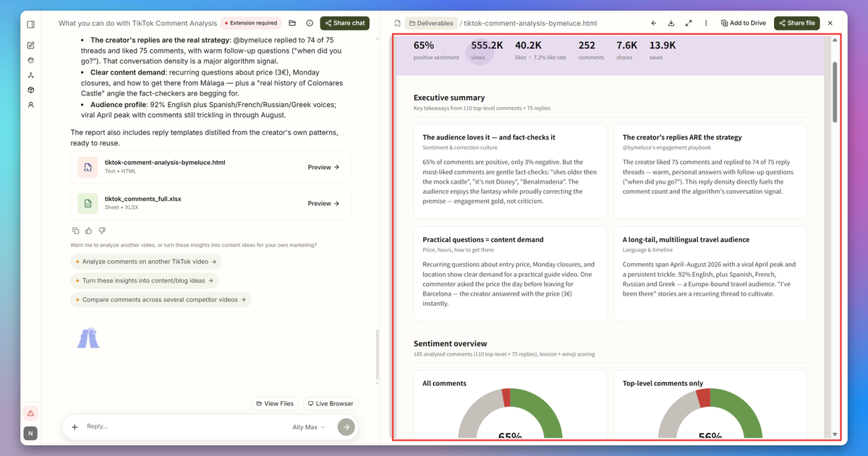
Task: Give the response a thumbs down
Action: (102, 231)
